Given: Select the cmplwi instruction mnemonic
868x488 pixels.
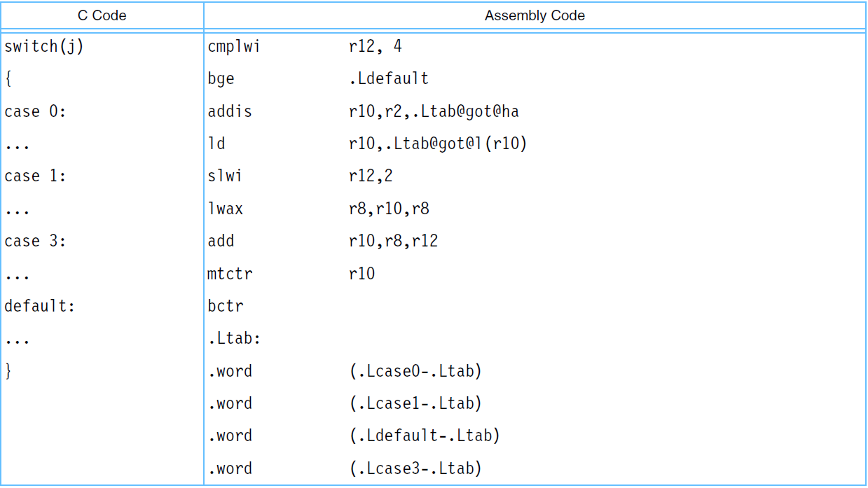Looking at the screenshot, I should point(234,47).
